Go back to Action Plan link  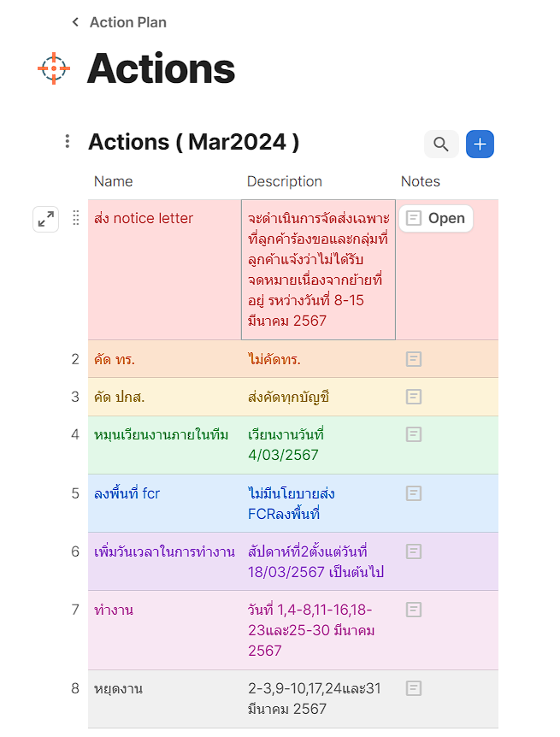point(127,22)
